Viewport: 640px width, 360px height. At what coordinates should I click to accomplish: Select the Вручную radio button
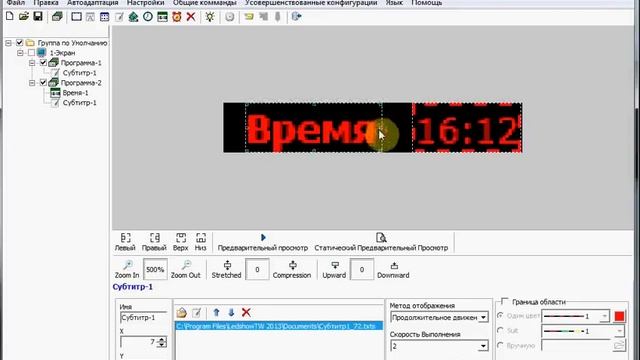pos(500,345)
